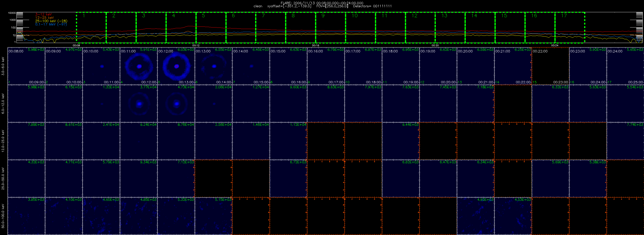
Task: Open the 3.0-6.0 keV image starting at 00:11:00
Action: (139, 66)
